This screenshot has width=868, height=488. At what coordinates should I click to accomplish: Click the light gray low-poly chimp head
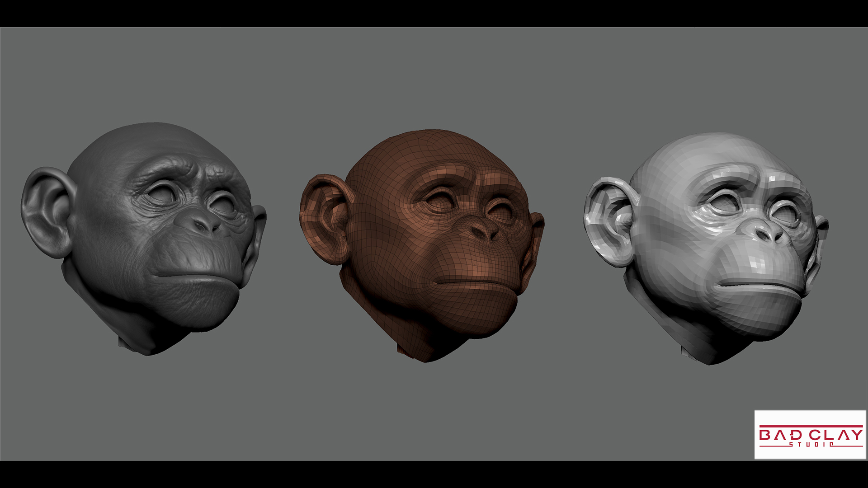pos(706,249)
